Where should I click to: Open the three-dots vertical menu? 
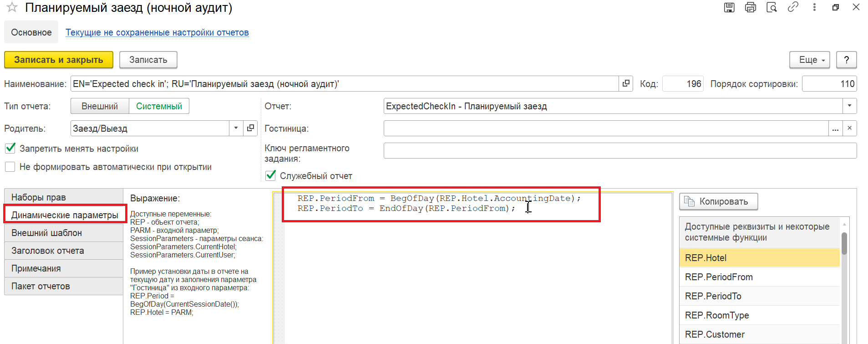[814, 7]
